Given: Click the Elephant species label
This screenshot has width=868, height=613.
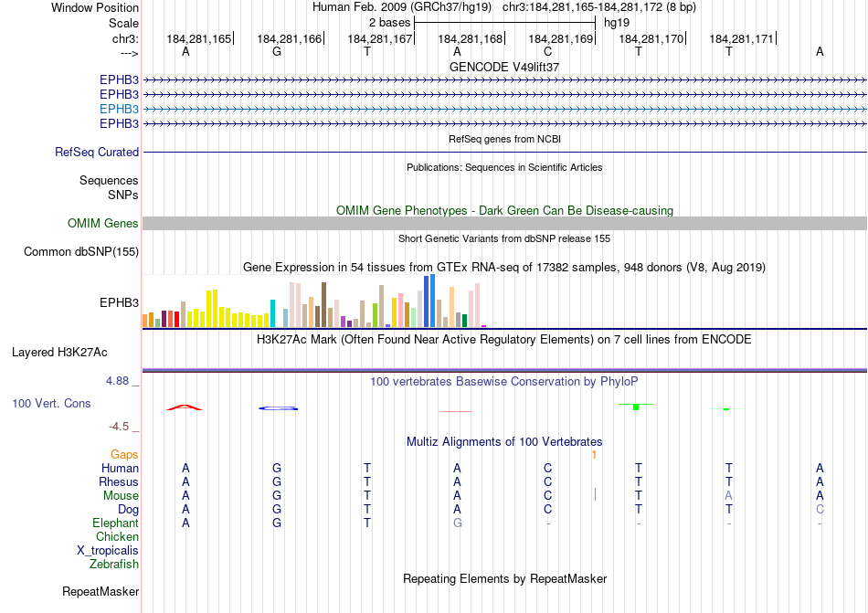Looking at the screenshot, I should [116, 523].
